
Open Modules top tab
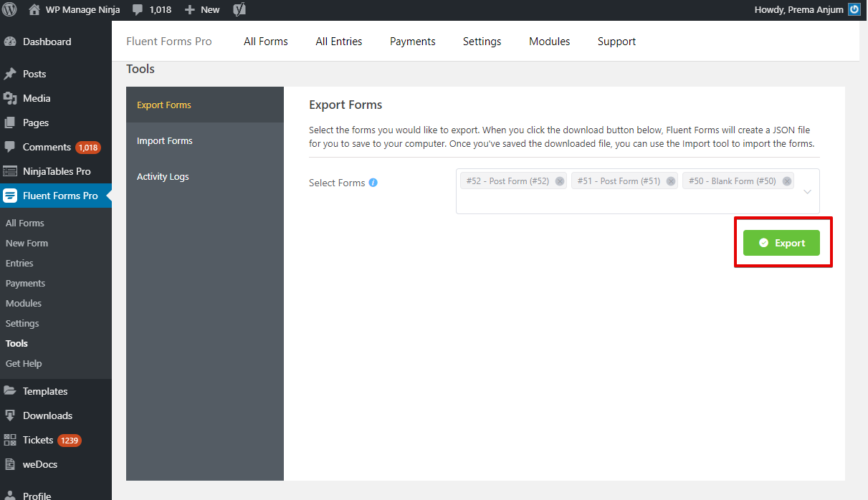(550, 42)
